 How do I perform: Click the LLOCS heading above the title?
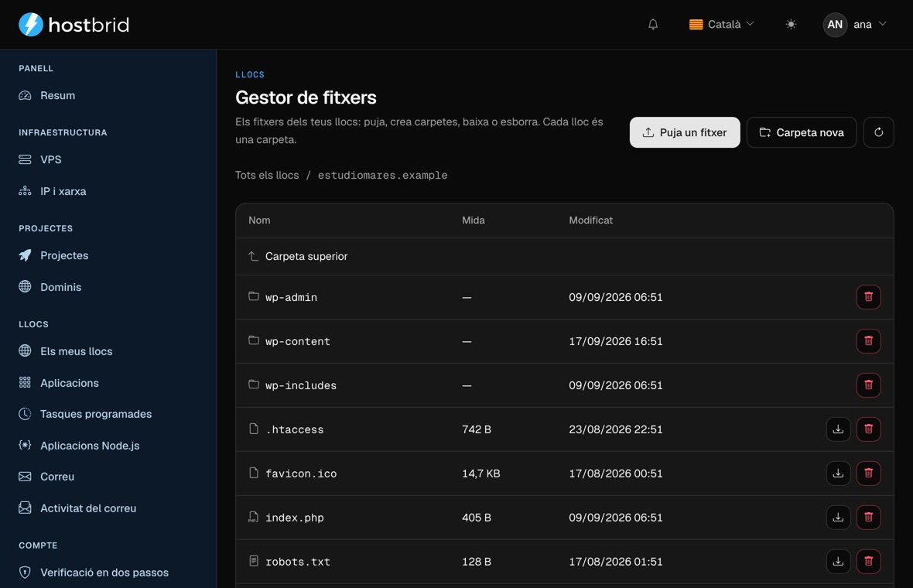(x=250, y=74)
